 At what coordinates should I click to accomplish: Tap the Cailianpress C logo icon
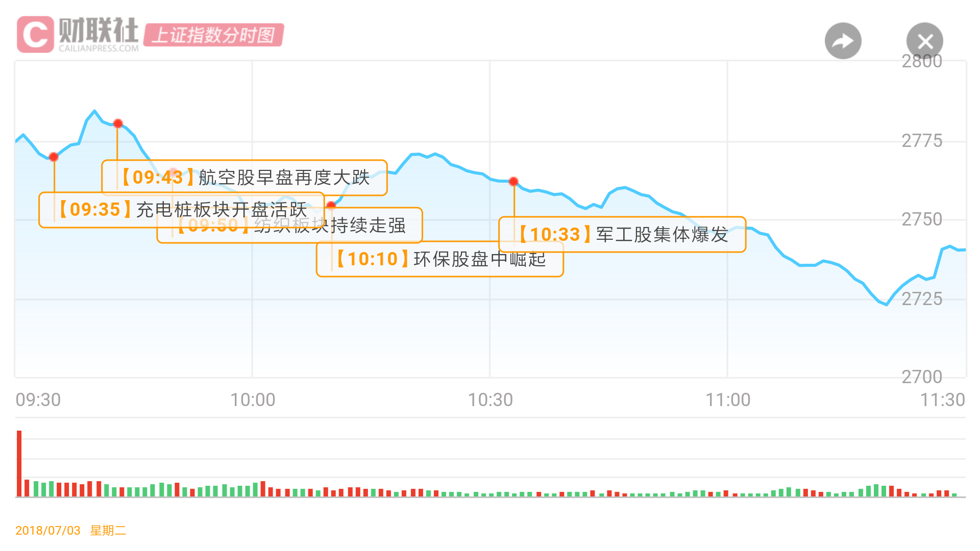click(35, 34)
